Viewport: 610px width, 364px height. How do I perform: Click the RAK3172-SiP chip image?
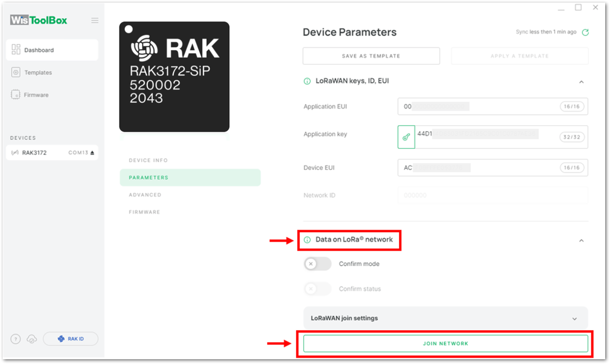pos(174,77)
